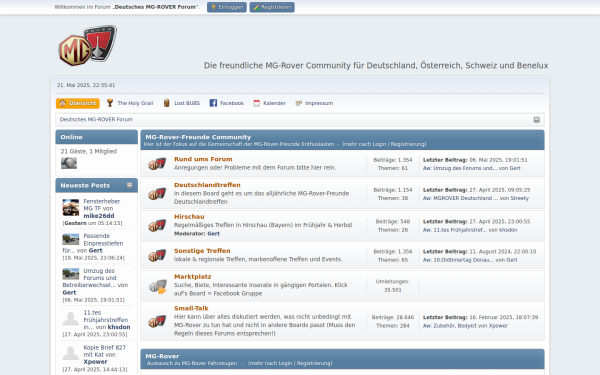Open the Facebook menu link
The image size is (600, 375).
coord(232,103)
